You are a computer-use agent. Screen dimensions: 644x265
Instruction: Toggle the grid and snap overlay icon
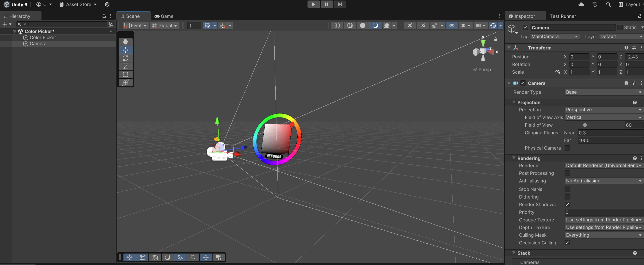pyautogui.click(x=155, y=257)
